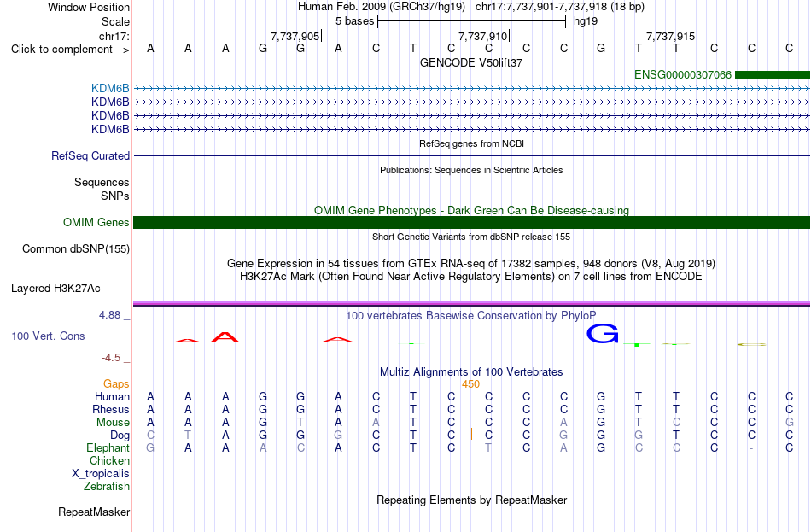Open Short Genetic Variants from dbSNP title
The height and width of the screenshot is (532, 811).
click(x=471, y=237)
